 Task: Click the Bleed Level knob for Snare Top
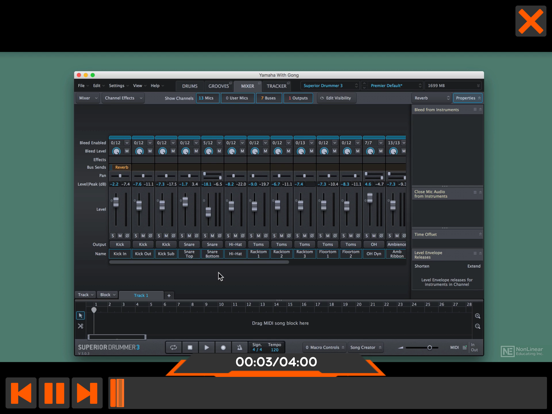186,151
